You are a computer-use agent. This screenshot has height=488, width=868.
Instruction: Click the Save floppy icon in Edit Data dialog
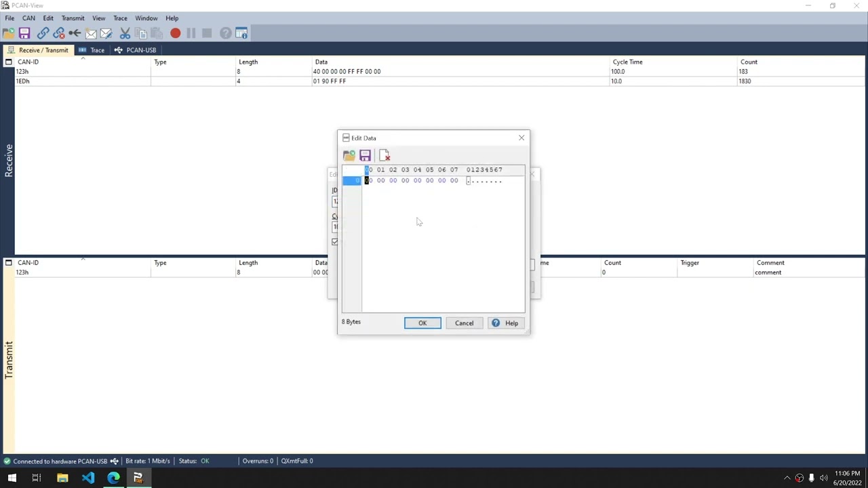[x=365, y=156]
